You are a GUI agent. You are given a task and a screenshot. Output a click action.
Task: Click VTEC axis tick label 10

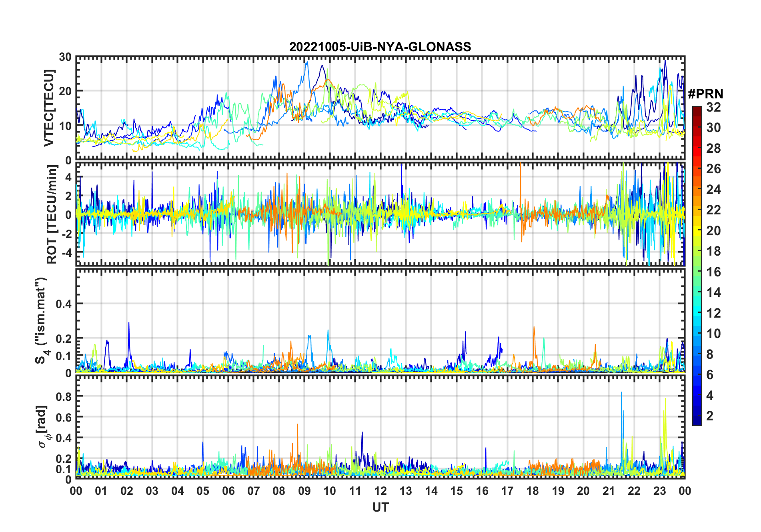(x=65, y=126)
